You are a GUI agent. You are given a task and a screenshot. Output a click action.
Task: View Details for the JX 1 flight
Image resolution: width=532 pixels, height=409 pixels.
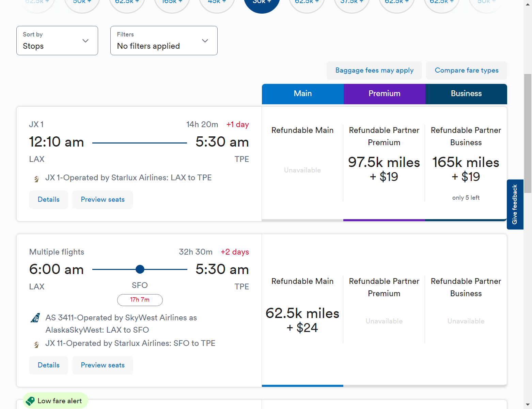click(x=48, y=200)
